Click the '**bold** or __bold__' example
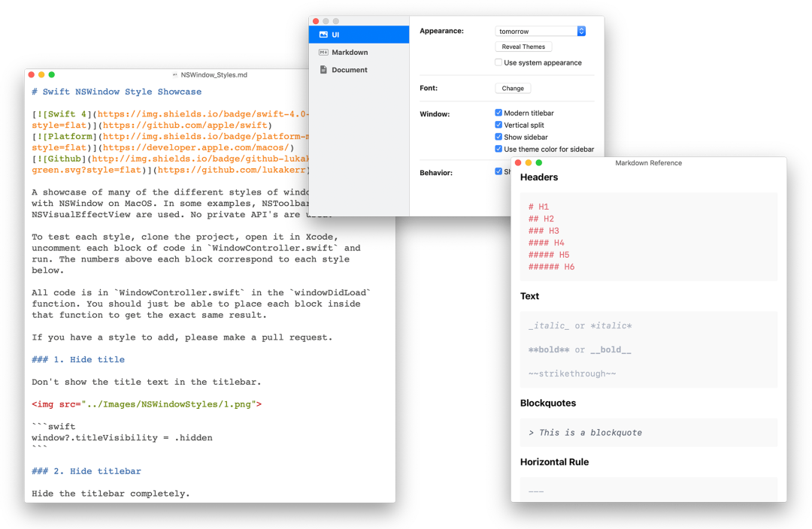 [580, 350]
